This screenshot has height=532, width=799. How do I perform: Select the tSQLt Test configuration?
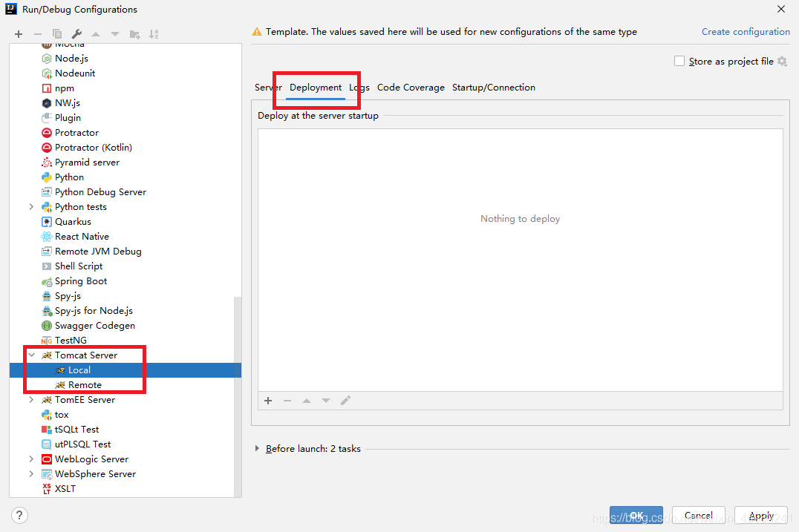[76, 429]
